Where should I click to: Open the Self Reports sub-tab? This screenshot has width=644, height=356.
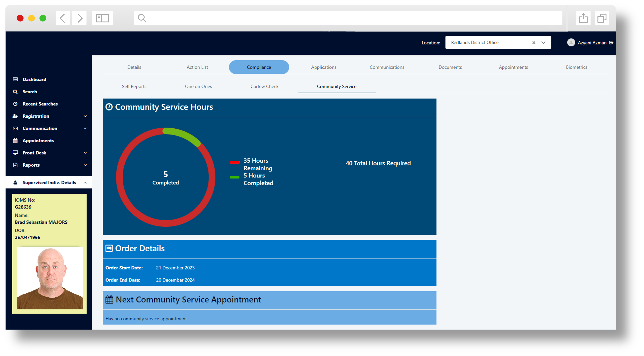134,87
